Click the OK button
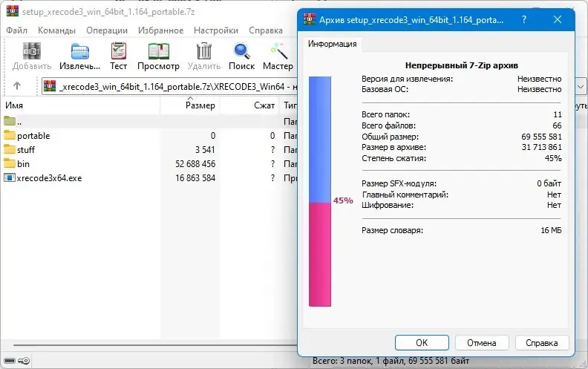 pyautogui.click(x=422, y=342)
